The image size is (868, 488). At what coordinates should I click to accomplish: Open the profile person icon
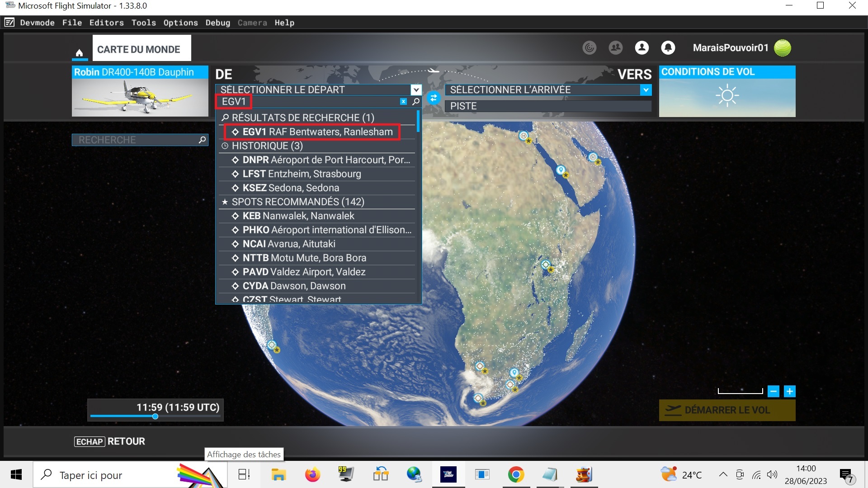coord(642,47)
